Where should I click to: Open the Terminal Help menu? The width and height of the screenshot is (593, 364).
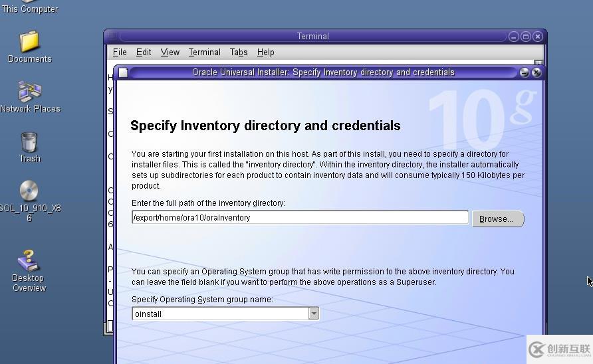[x=265, y=52]
